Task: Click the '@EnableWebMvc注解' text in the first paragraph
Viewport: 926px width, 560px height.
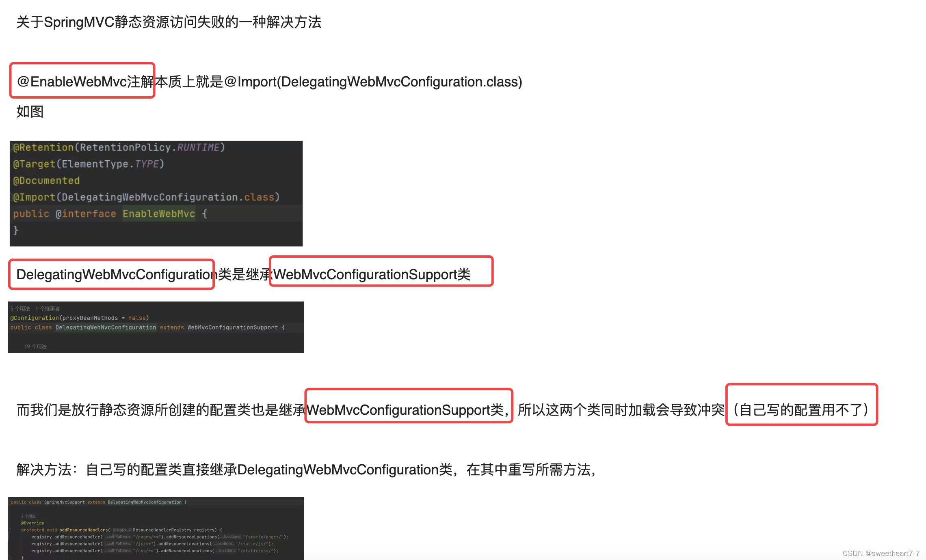Action: (85, 82)
